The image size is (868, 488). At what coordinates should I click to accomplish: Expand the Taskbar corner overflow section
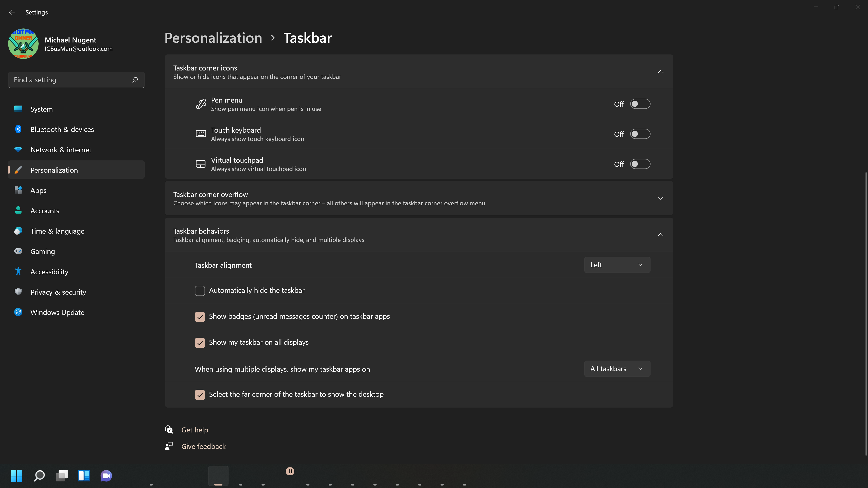click(660, 198)
